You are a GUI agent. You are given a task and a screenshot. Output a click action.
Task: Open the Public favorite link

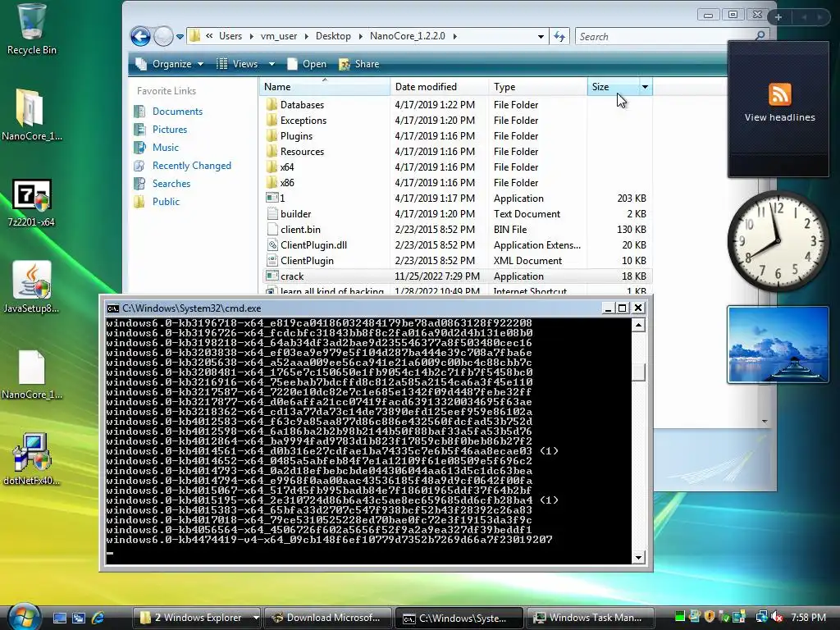[x=166, y=202]
